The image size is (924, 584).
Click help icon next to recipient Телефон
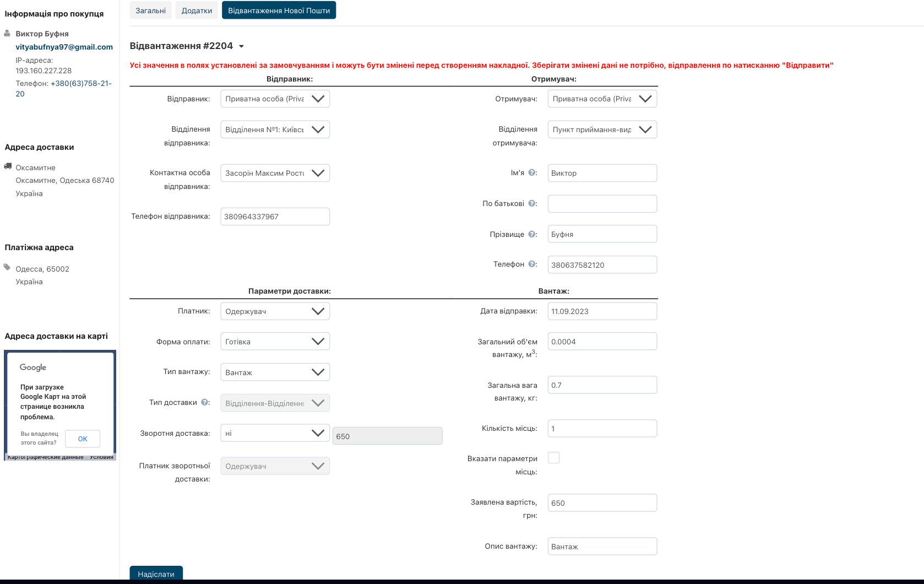(532, 264)
